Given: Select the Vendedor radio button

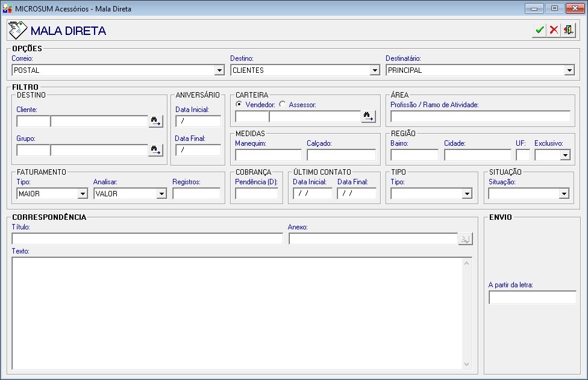Looking at the screenshot, I should coord(239,104).
